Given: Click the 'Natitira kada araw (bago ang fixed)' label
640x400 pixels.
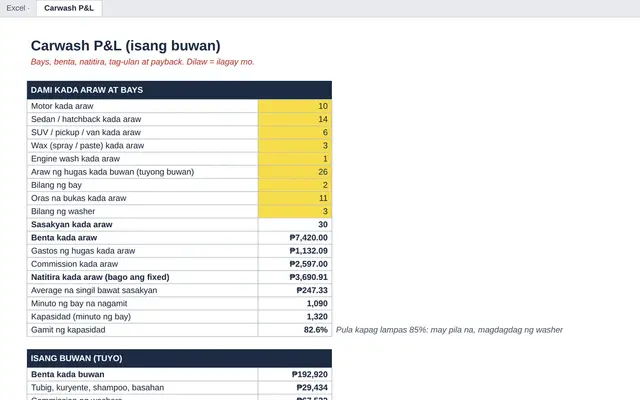Looking at the screenshot, I should [x=100, y=277].
